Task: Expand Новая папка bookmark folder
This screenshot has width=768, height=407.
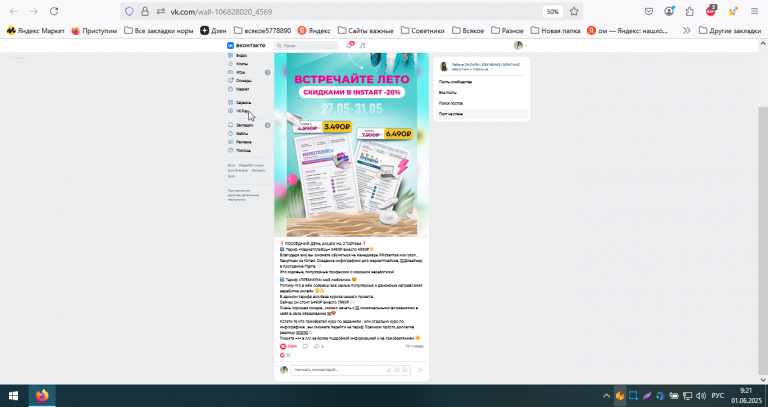Action: coord(555,30)
